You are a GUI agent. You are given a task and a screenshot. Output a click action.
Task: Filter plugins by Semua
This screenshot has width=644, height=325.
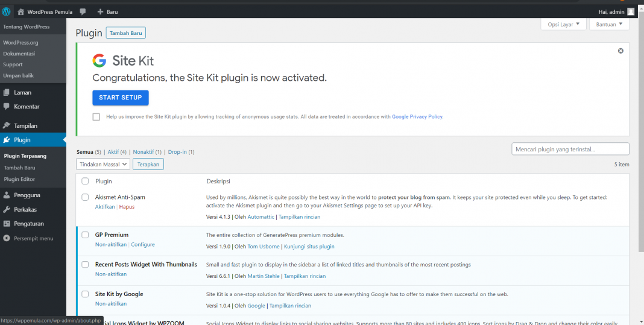(x=85, y=152)
